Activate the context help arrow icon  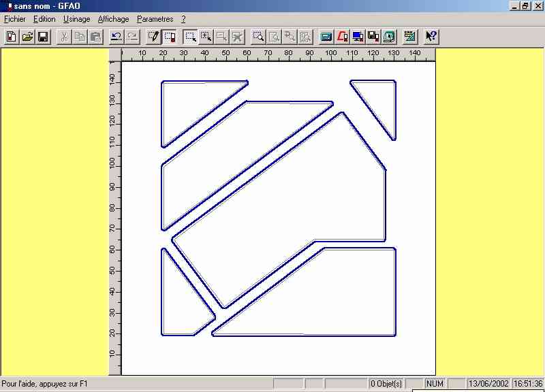[x=431, y=37]
